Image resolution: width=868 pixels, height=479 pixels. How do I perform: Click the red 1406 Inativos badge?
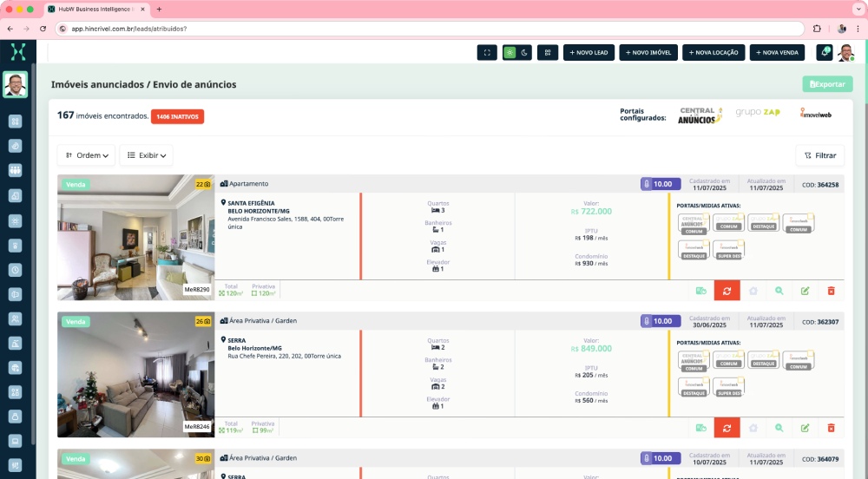coord(177,116)
